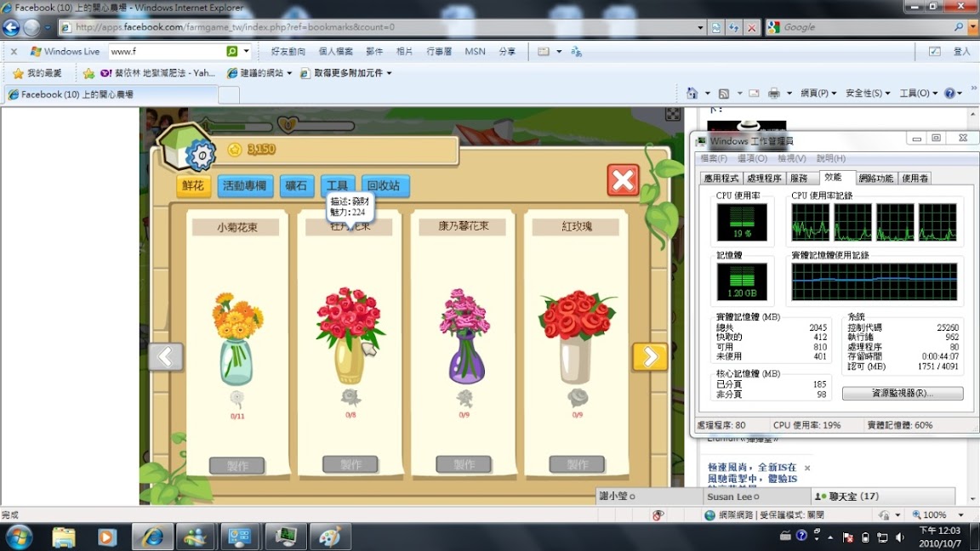Click the Print icon in command bar
Viewport: 980px width, 551px height.
[x=774, y=93]
